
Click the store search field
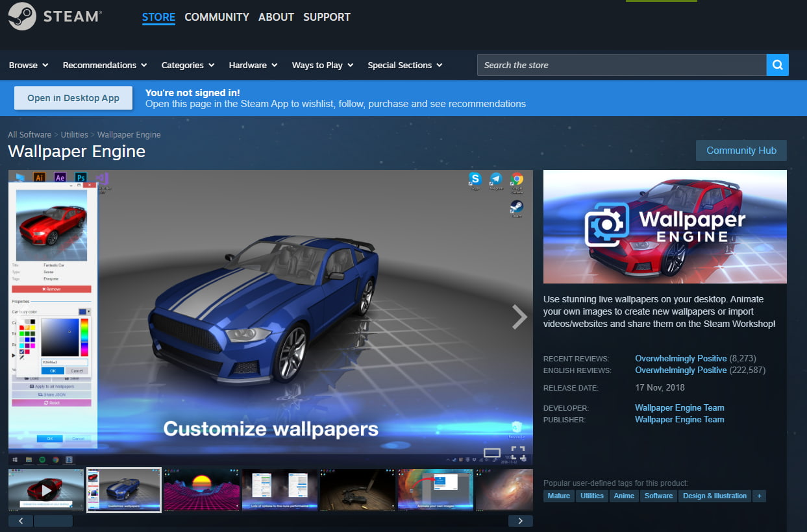point(621,65)
